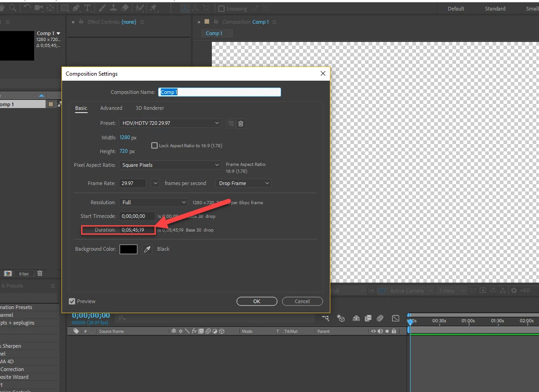Image resolution: width=539 pixels, height=392 pixels.
Task: Open Active Camera dropdown
Action: click(411, 291)
